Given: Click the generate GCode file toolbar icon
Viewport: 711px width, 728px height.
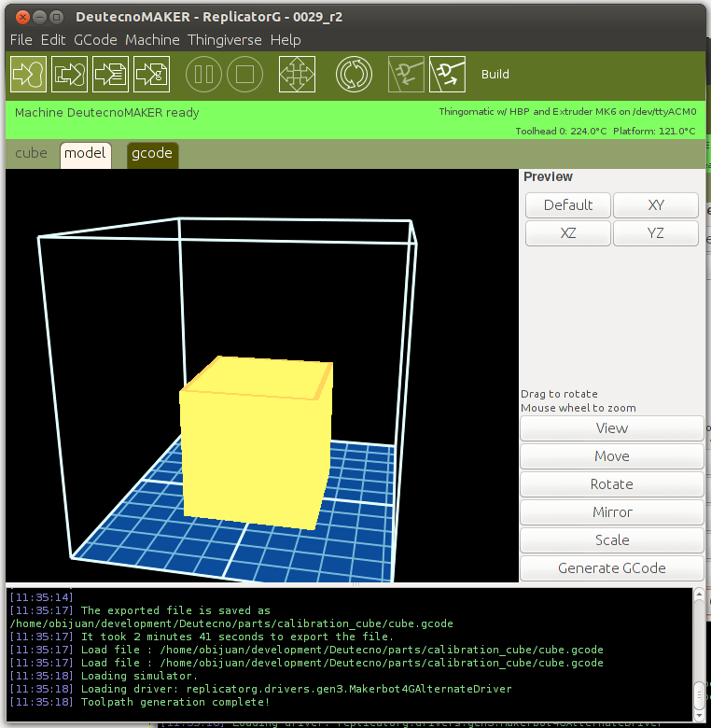Looking at the screenshot, I should (151, 75).
